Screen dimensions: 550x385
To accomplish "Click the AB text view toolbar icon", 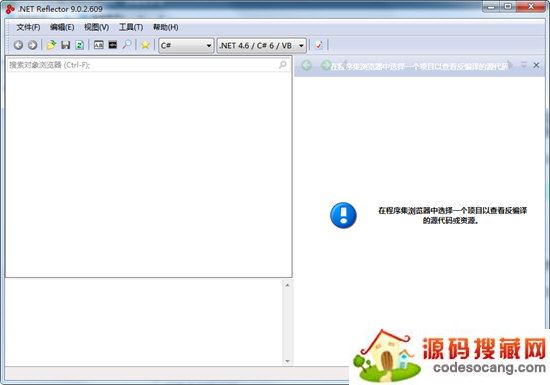I will [99, 45].
